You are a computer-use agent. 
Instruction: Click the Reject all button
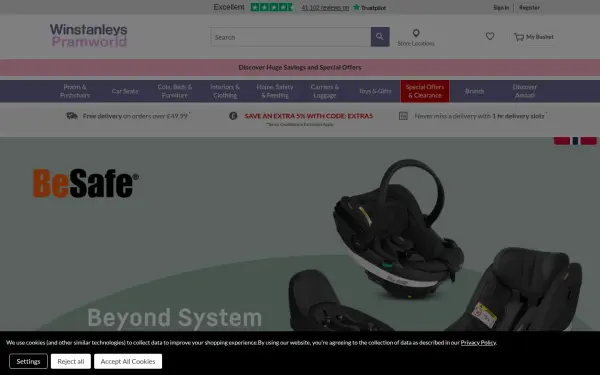[x=71, y=361]
